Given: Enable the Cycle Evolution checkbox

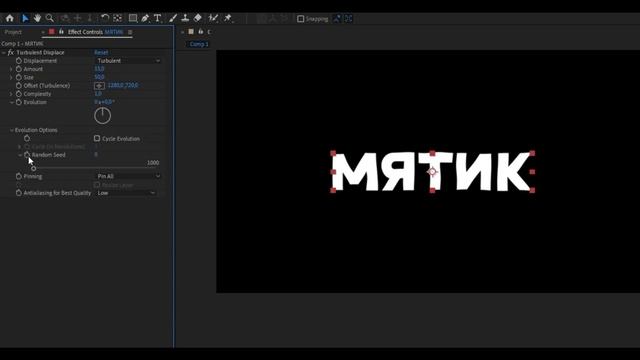Looking at the screenshot, I should tap(97, 138).
